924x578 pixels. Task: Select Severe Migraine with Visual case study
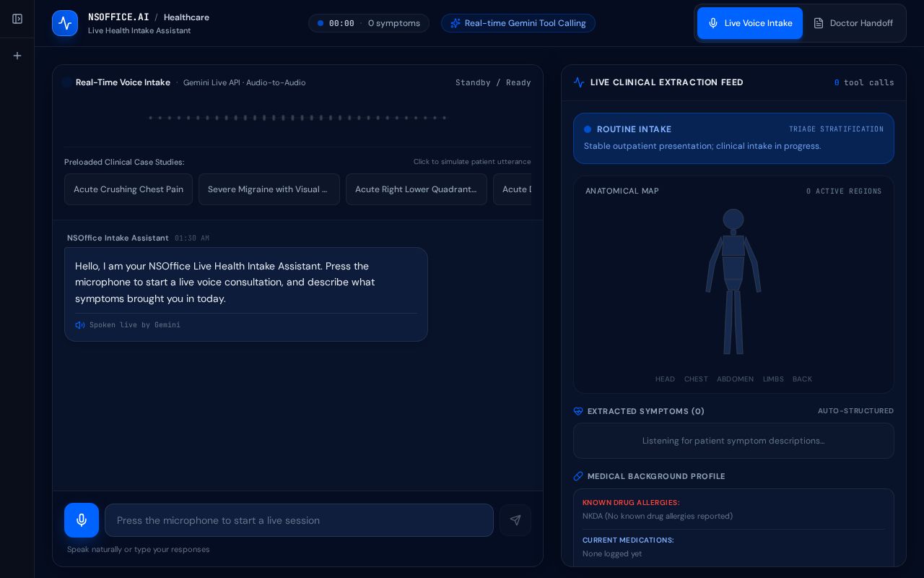coord(269,189)
